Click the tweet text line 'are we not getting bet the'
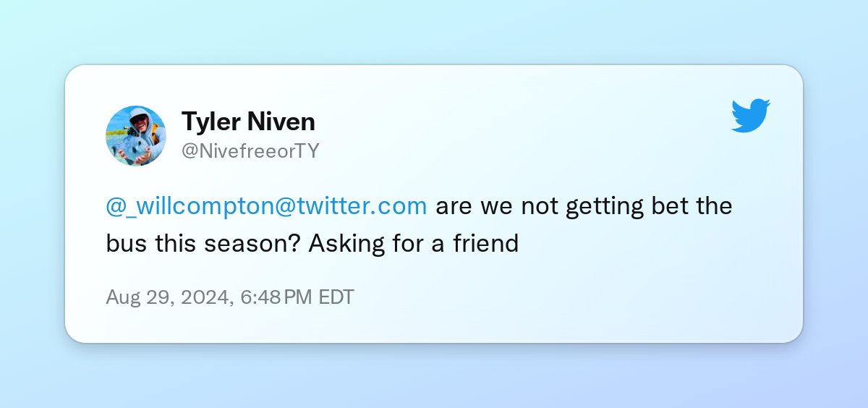The image size is (868, 408). click(x=584, y=206)
